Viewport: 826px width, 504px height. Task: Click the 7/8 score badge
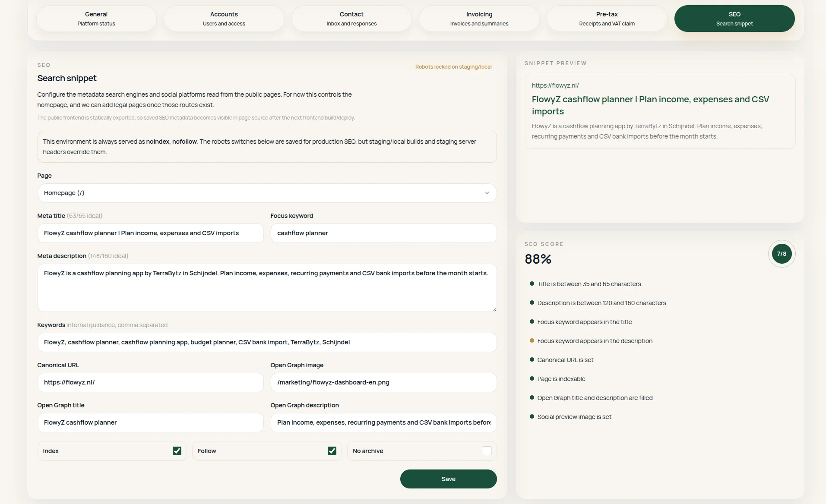[x=782, y=254]
